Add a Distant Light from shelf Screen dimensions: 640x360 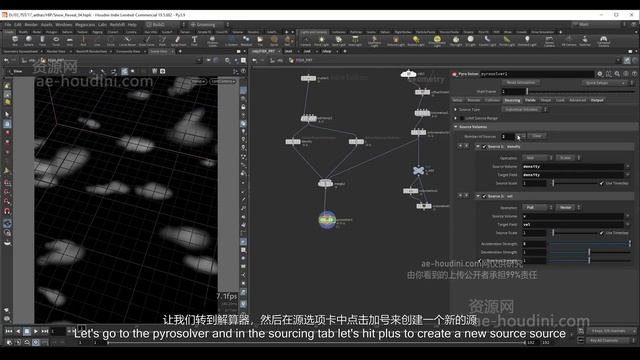tap(416, 40)
